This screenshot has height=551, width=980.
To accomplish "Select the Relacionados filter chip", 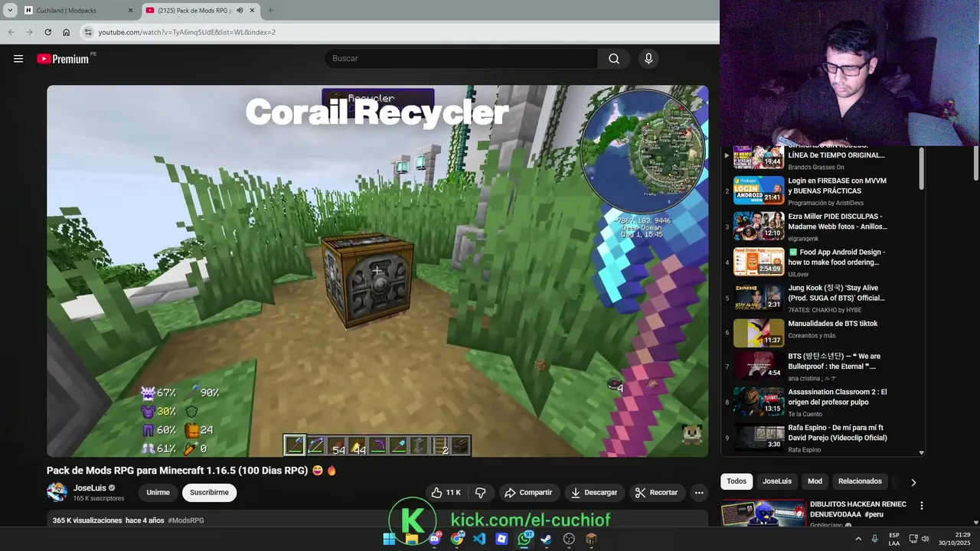I will 860,481.
